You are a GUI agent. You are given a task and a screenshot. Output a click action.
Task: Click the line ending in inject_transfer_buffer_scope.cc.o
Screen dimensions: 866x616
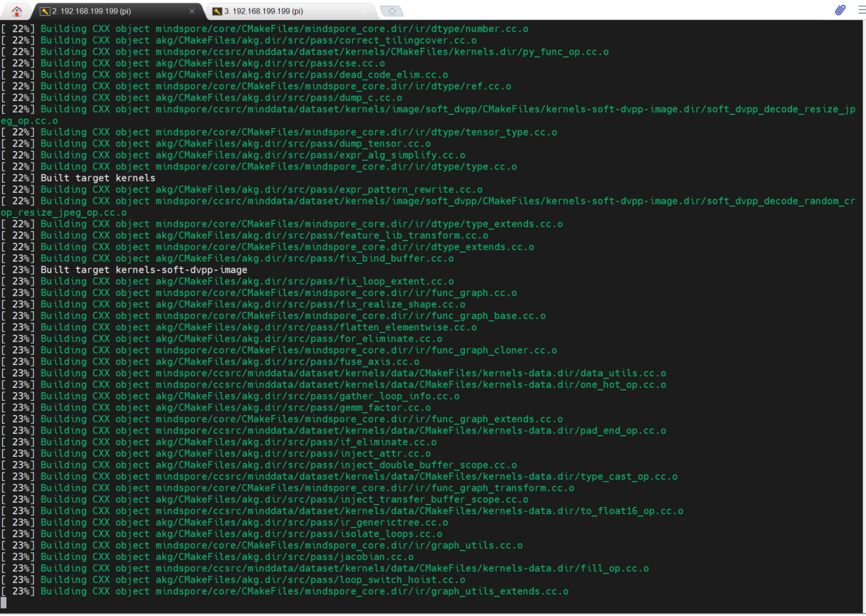tap(264, 499)
